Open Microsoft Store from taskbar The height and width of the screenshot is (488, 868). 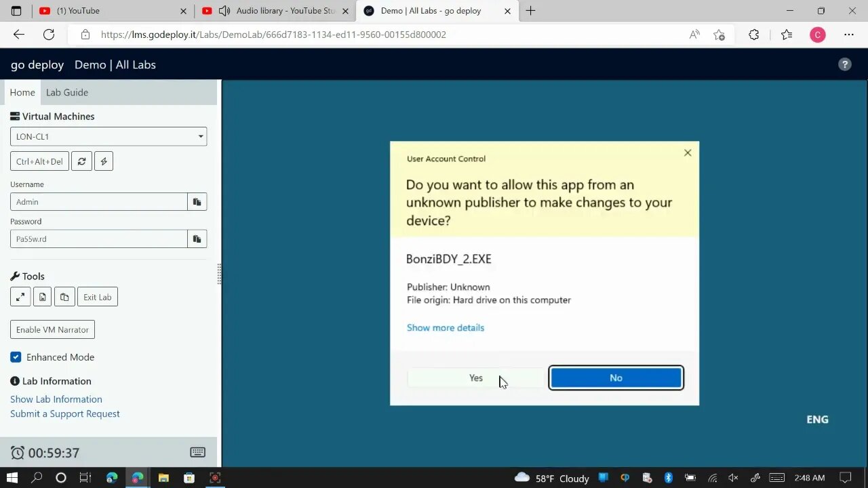(189, 478)
